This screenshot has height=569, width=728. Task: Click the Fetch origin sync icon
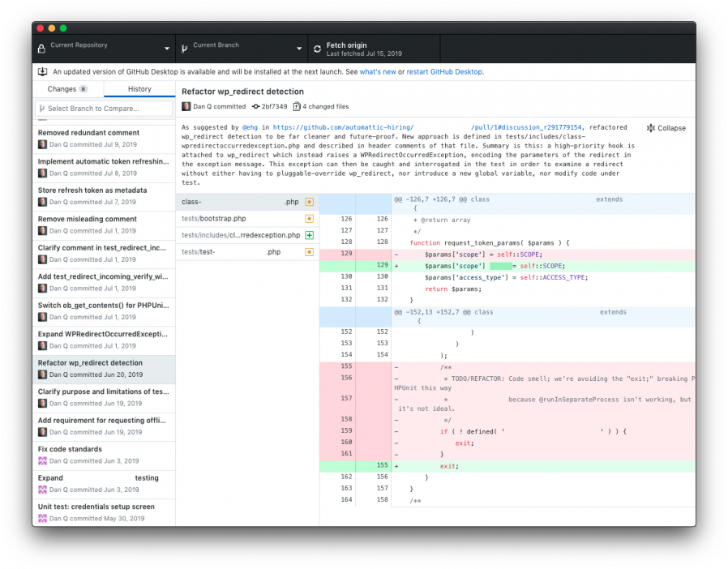tap(317, 49)
